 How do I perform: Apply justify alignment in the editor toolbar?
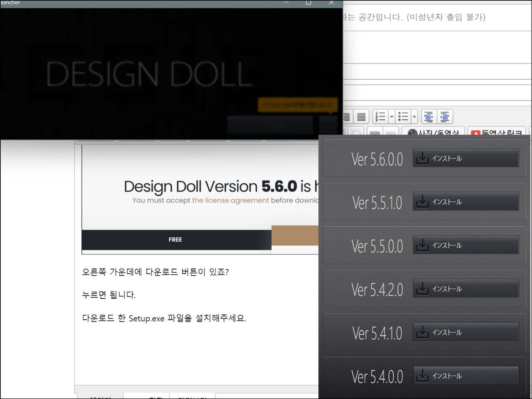coord(361,117)
